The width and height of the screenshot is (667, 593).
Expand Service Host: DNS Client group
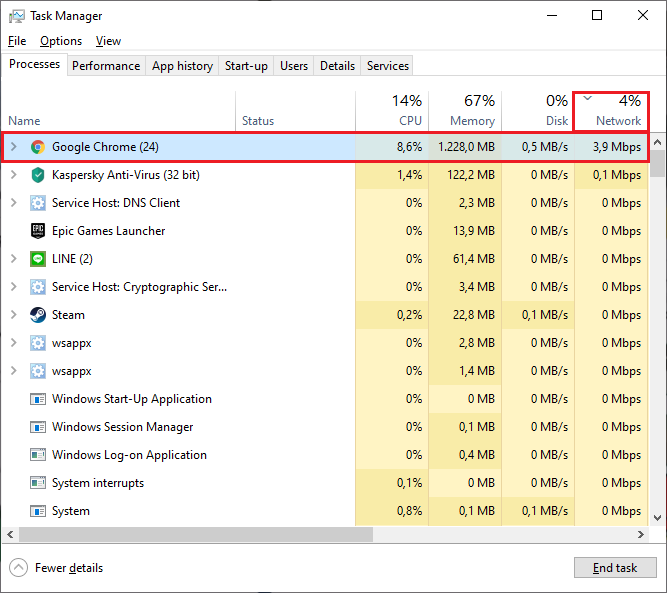pos(14,203)
